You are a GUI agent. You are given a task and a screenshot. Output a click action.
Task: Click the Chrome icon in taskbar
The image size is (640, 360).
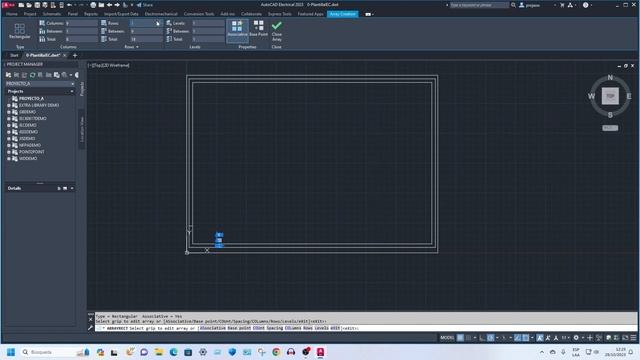click(x=276, y=352)
